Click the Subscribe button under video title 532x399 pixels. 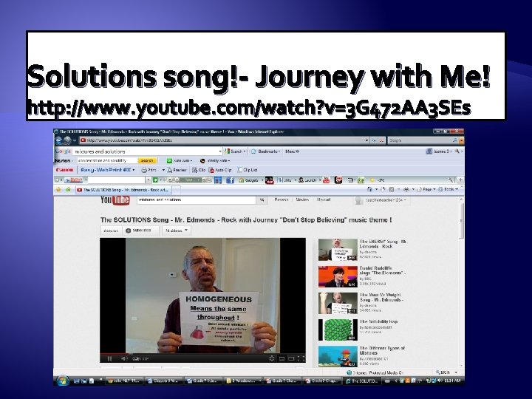tap(140, 231)
